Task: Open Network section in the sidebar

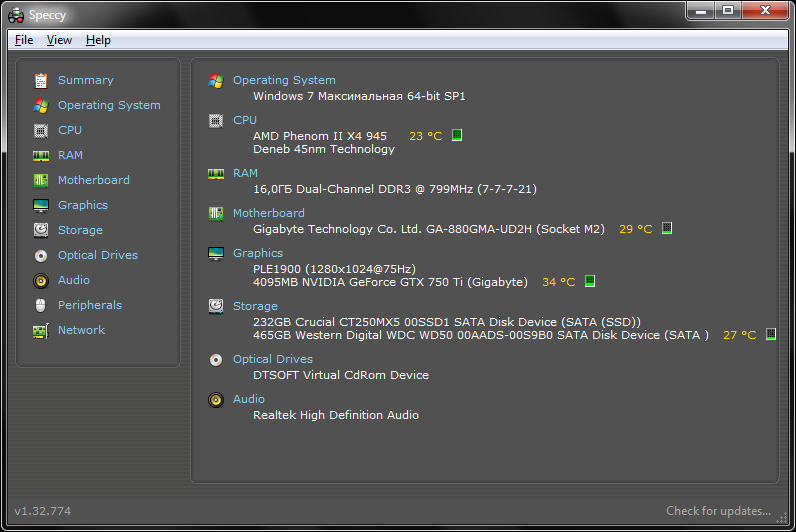Action: click(x=81, y=330)
